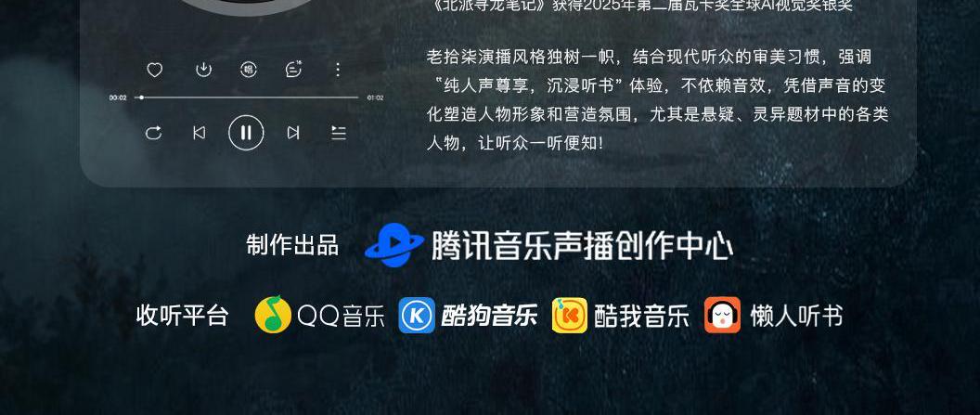980x415 pixels.
Task: Open 腾讯音乐声播创作中心 text link
Action: pos(582,246)
